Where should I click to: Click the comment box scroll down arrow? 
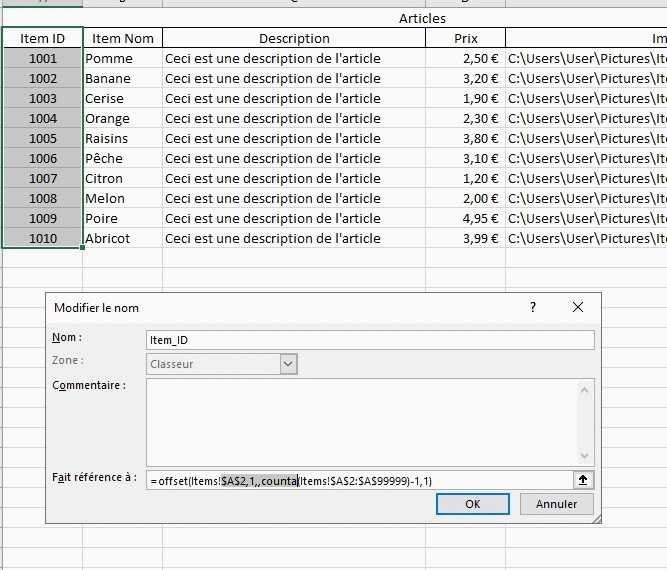(x=585, y=457)
